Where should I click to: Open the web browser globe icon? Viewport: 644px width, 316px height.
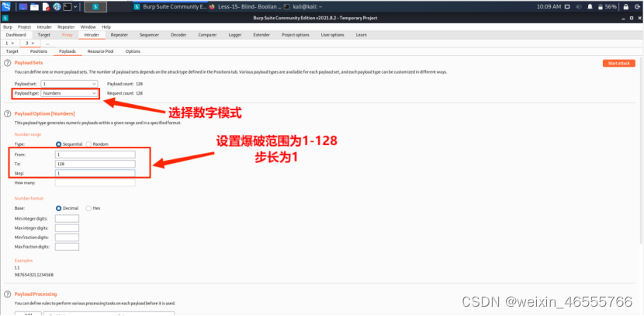[x=57, y=6]
